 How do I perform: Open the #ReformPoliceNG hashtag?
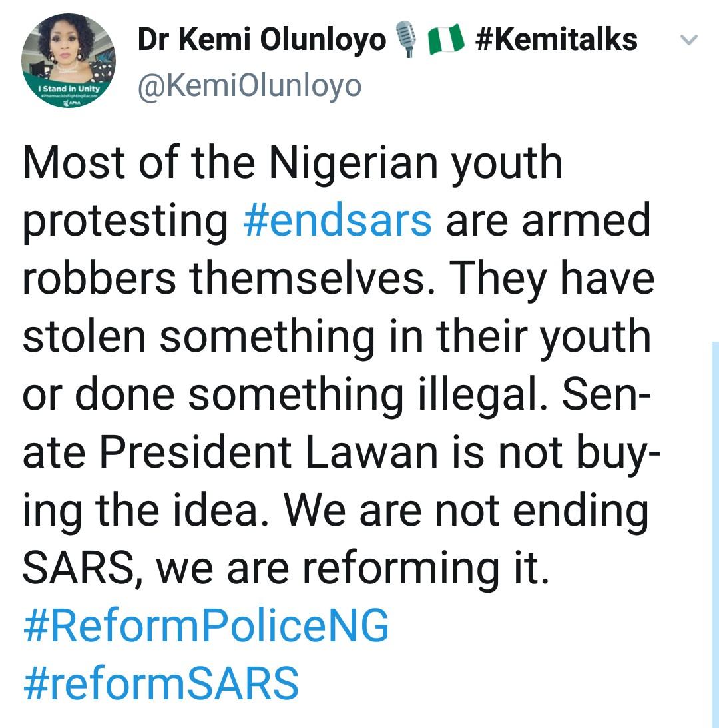(206, 625)
